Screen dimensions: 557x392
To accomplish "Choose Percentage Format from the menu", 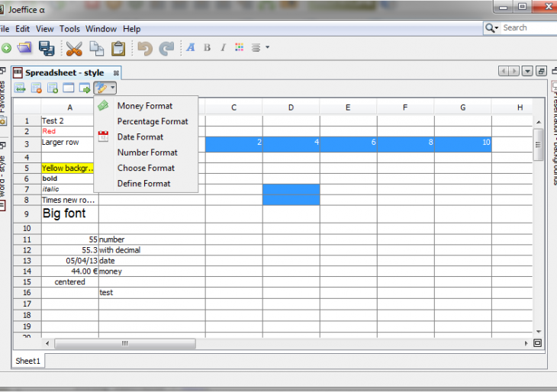I will [x=153, y=121].
